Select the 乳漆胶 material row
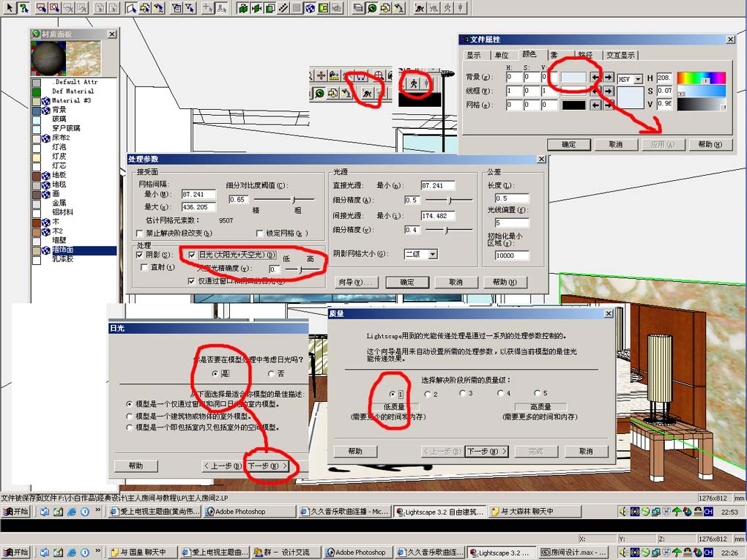 pyautogui.click(x=74, y=260)
